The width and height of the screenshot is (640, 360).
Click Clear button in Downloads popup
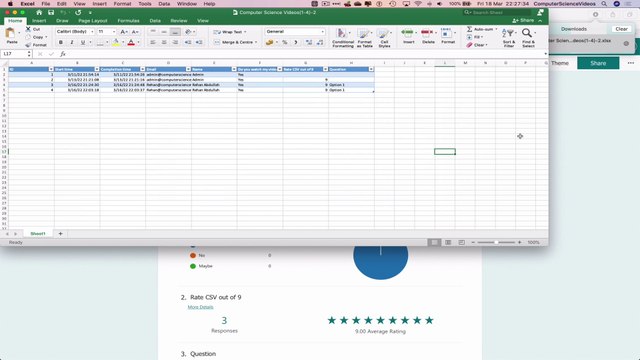621,29
